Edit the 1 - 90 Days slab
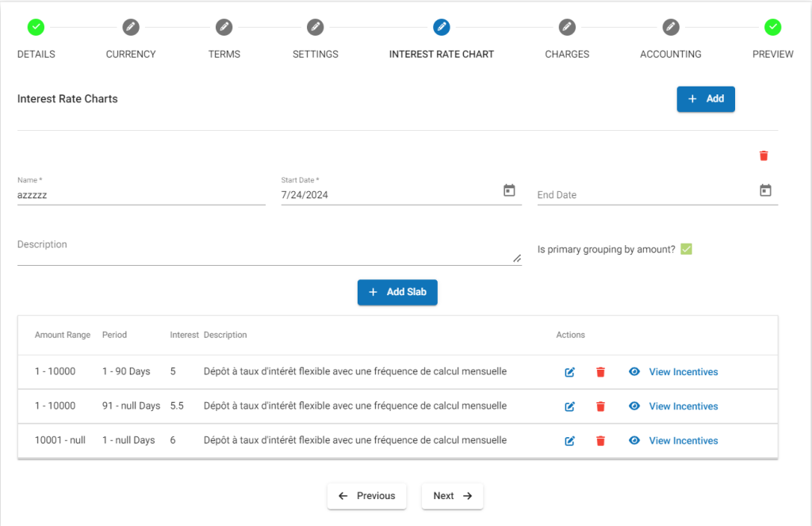812x526 pixels. (569, 372)
